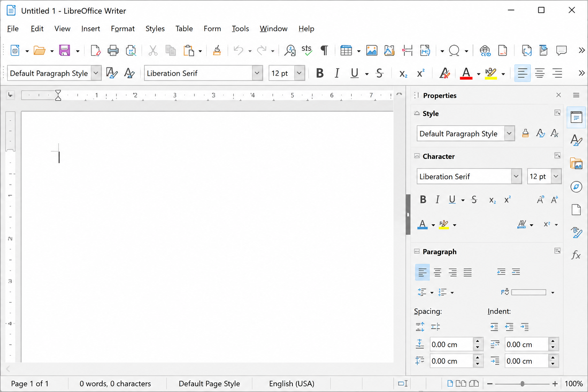Click the New document icon

[x=15, y=51]
